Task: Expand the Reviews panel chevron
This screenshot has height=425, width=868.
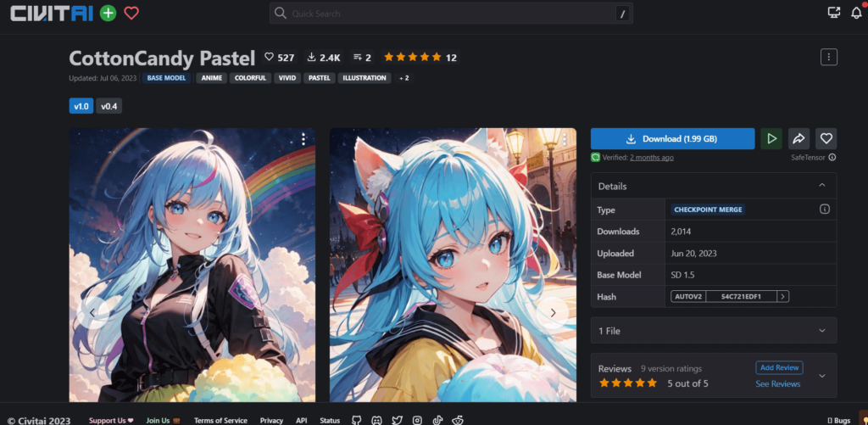Action: [x=821, y=375]
